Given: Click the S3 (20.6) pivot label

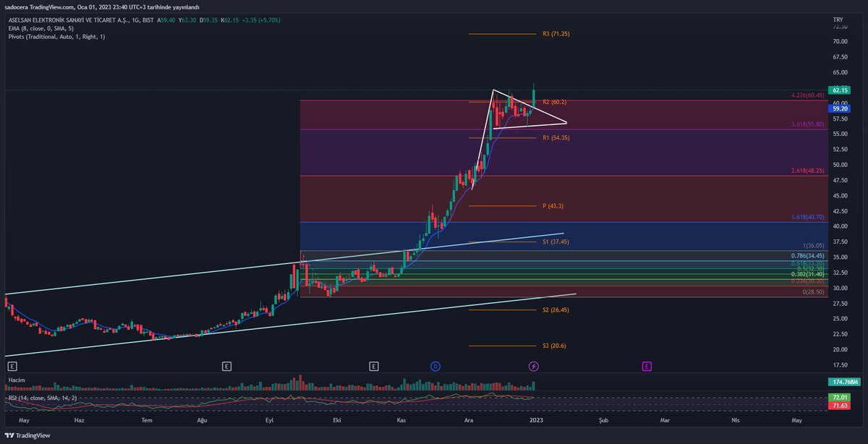Looking at the screenshot, I should tap(554, 346).
